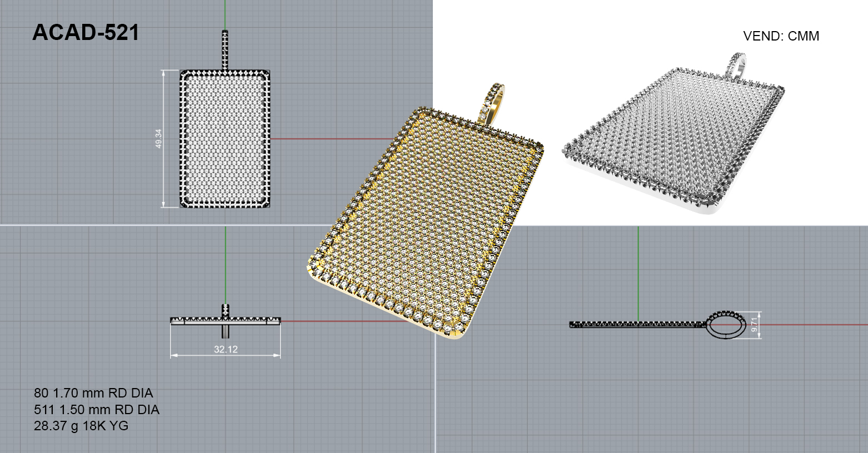The width and height of the screenshot is (868, 453).
Task: Select the oval bail loop in side view
Action: click(726, 324)
